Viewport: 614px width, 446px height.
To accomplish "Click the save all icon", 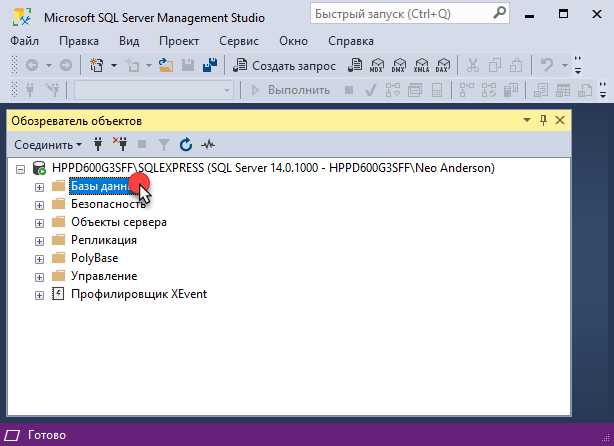I will pos(210,65).
